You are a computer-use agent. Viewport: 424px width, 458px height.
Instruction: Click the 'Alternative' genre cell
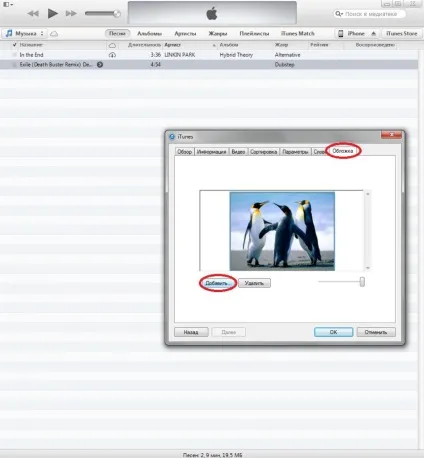287,55
